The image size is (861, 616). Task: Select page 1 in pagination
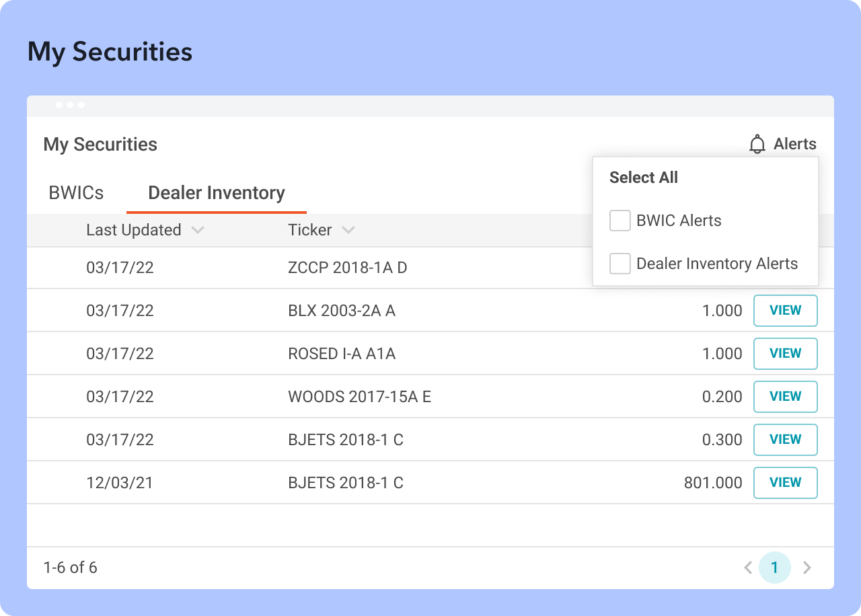(774, 568)
